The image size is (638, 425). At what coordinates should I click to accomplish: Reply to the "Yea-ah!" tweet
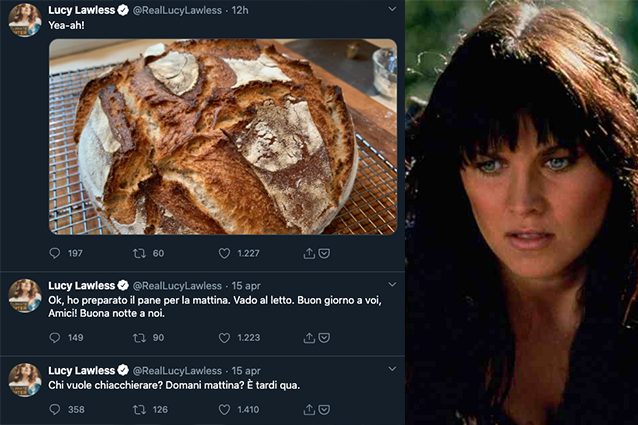click(55, 254)
